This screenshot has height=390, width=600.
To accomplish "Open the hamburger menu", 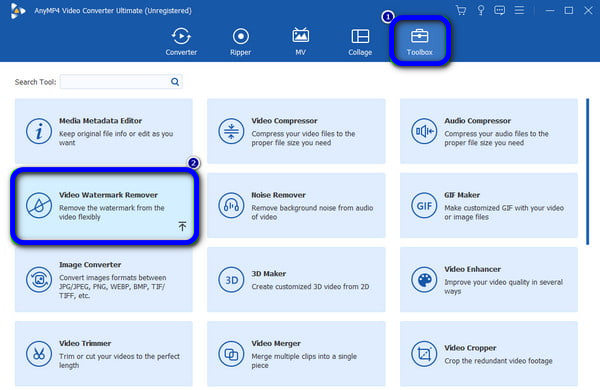I will pyautogui.click(x=519, y=10).
